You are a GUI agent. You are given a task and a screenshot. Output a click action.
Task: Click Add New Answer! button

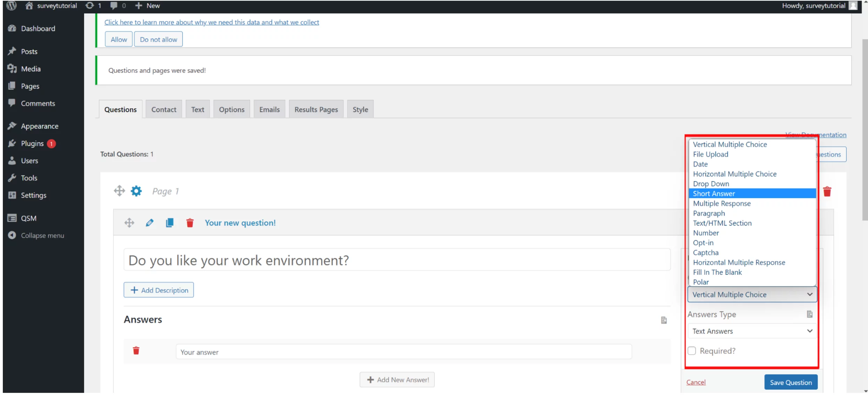pos(397,380)
